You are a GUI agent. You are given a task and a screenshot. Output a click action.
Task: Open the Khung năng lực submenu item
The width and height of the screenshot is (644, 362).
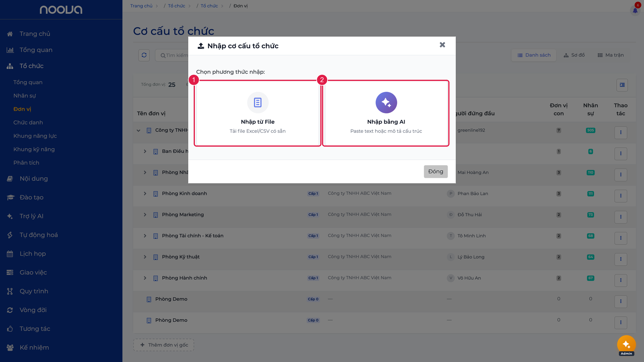coord(35,136)
